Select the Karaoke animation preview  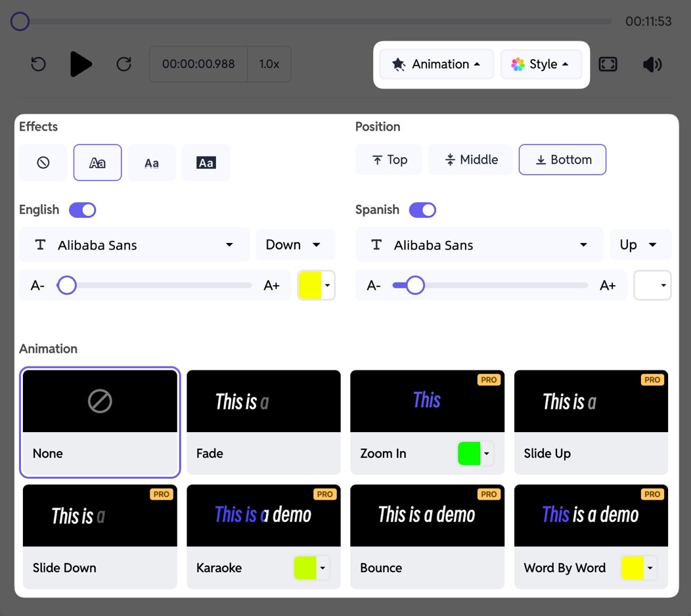(x=263, y=516)
